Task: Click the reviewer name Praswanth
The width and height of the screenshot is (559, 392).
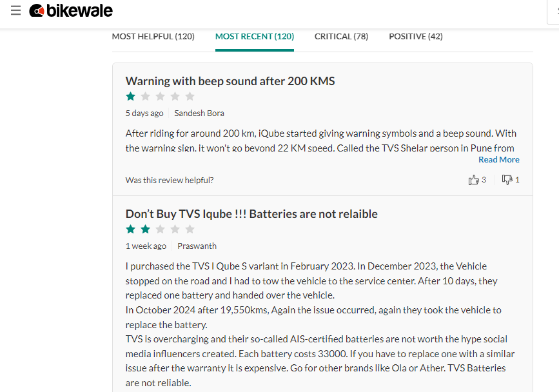Action: pos(197,246)
